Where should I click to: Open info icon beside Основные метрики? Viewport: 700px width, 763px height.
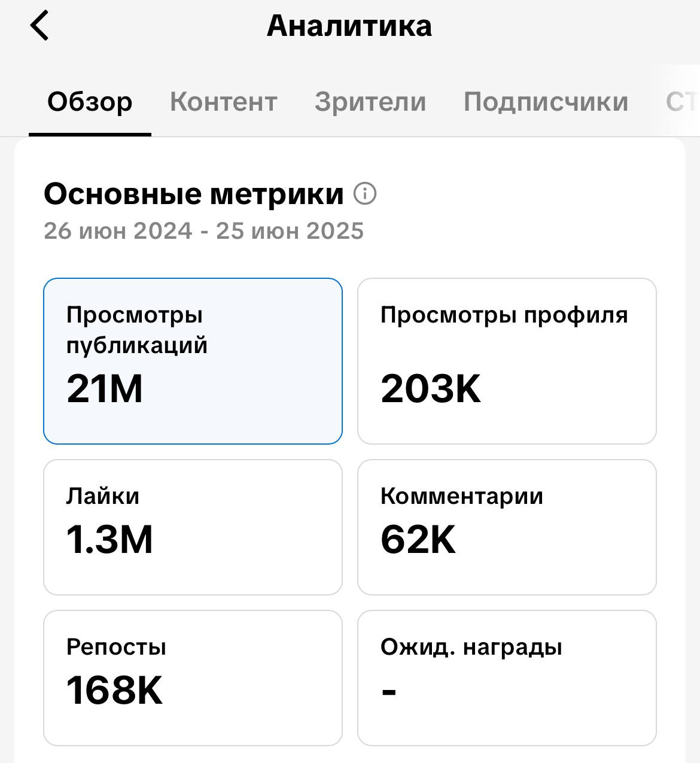click(x=365, y=194)
